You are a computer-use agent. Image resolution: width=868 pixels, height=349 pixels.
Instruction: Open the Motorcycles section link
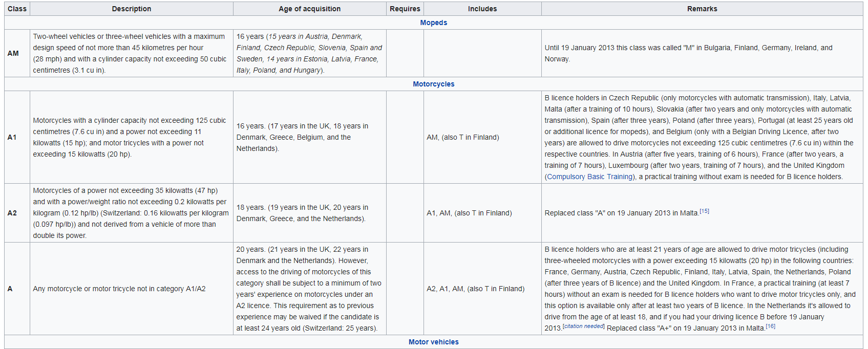point(433,84)
